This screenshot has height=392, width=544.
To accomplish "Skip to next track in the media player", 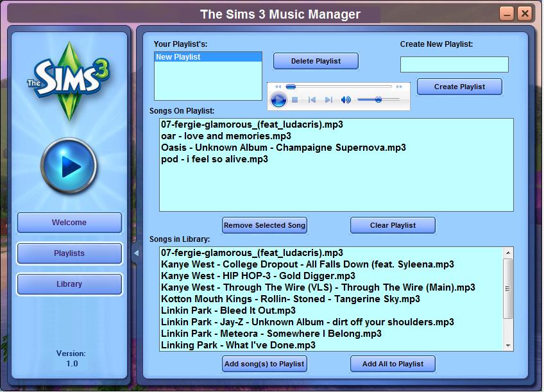I will tap(328, 100).
